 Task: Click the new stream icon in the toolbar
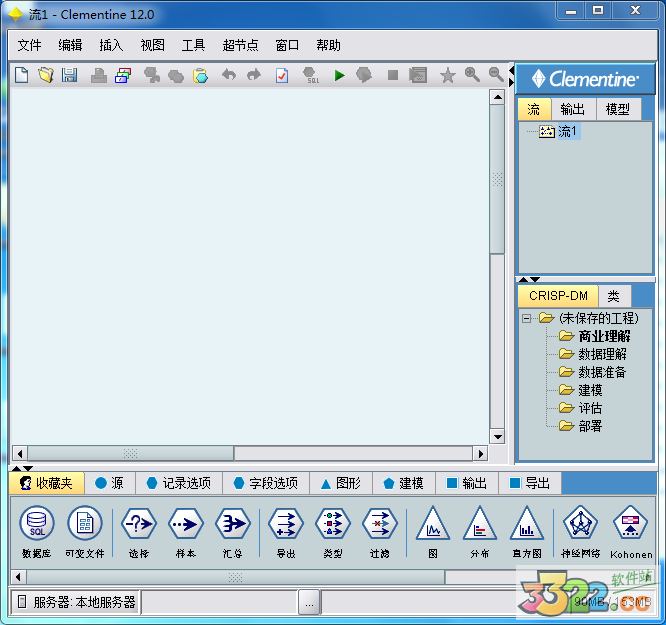(x=21, y=76)
